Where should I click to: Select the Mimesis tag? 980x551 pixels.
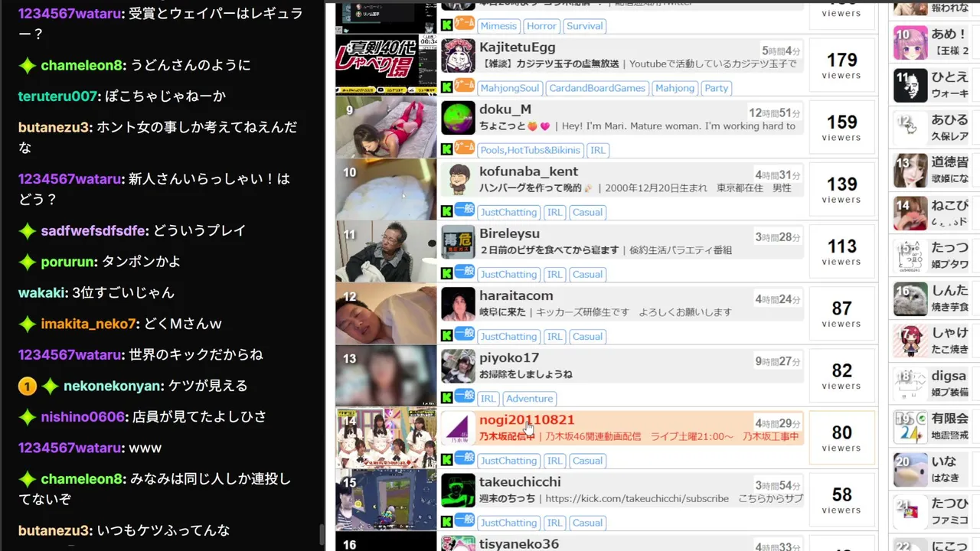[498, 26]
